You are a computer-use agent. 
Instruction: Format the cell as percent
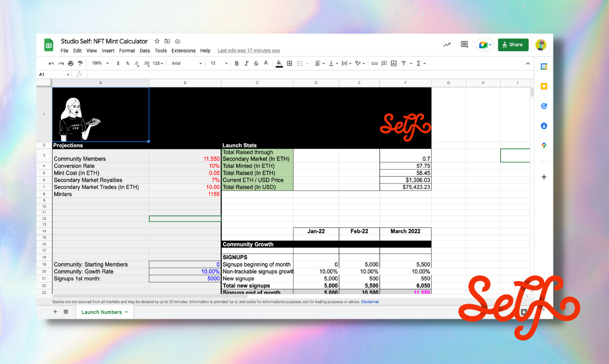128,63
